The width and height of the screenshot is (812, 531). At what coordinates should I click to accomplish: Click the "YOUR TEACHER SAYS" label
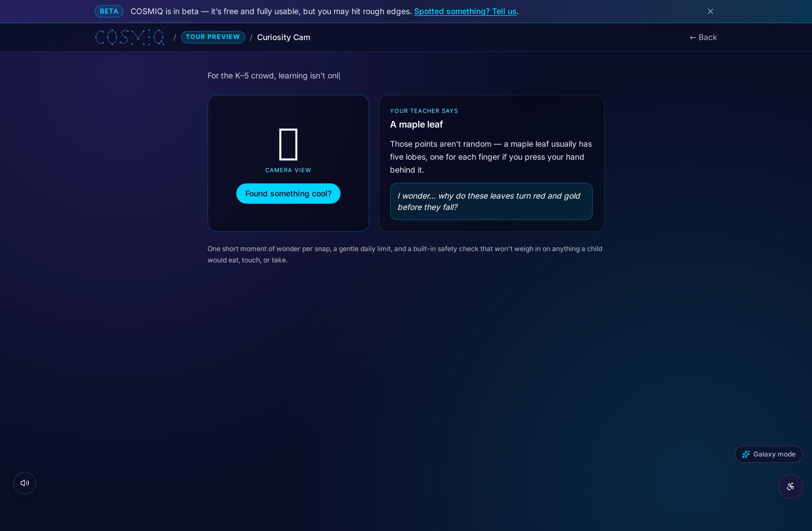click(x=424, y=111)
